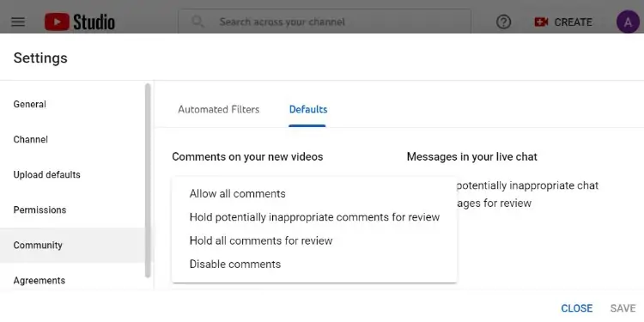The width and height of the screenshot is (644, 322).
Task: Open the hamburger navigation menu
Action: (18, 21)
